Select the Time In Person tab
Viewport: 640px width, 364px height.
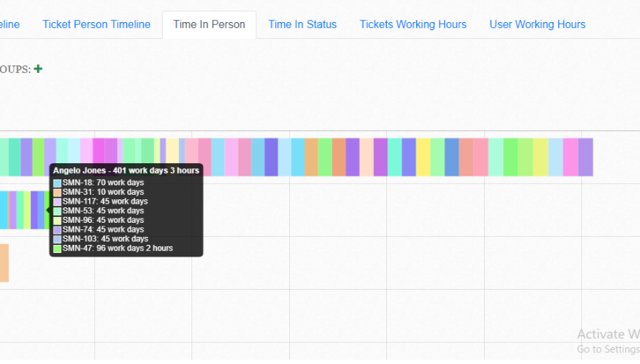click(x=209, y=24)
